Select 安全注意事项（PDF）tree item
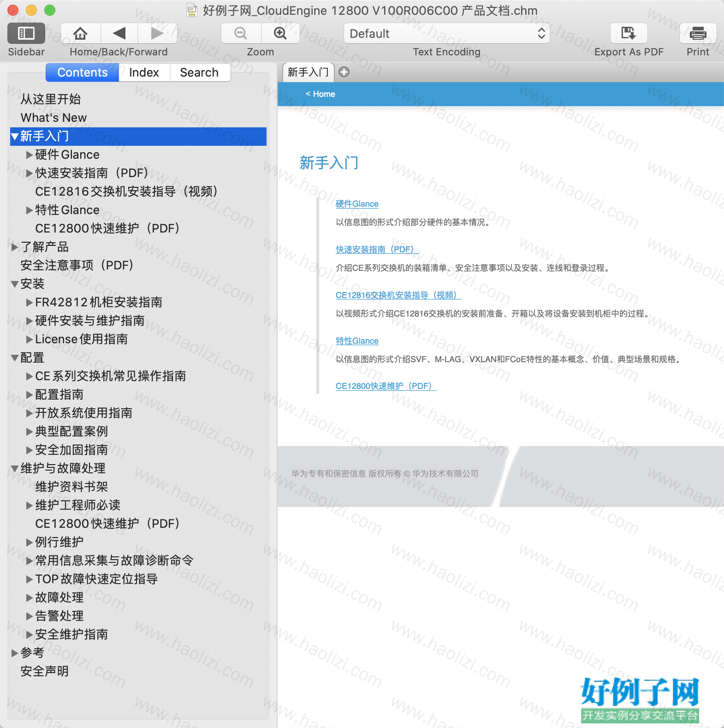Screen dimensions: 724x728 pos(77,265)
